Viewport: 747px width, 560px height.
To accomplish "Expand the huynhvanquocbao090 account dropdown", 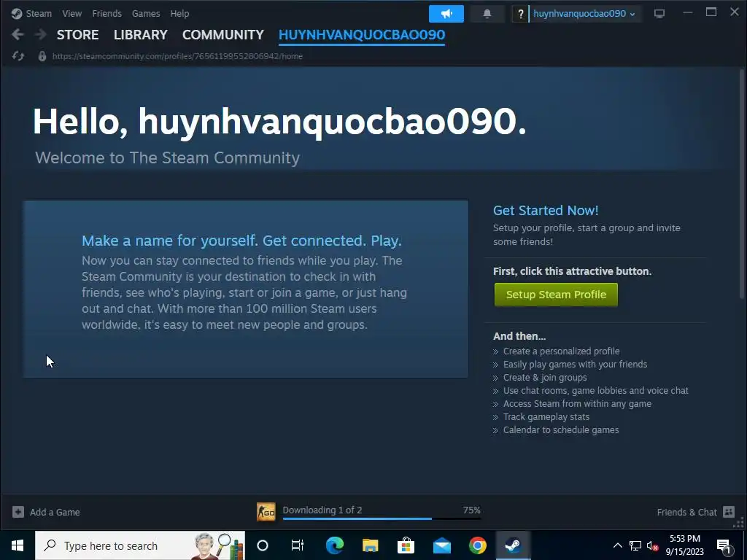I will tap(584, 14).
